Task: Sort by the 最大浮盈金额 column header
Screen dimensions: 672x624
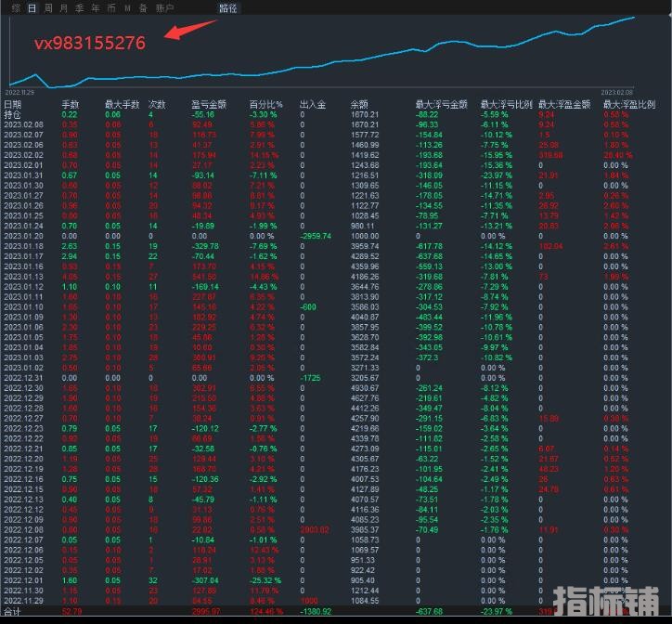Action: 564,104
